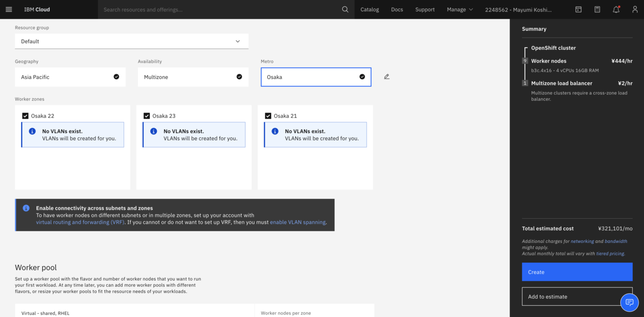
Task: Open the navigation hamburger menu
Action: click(9, 9)
